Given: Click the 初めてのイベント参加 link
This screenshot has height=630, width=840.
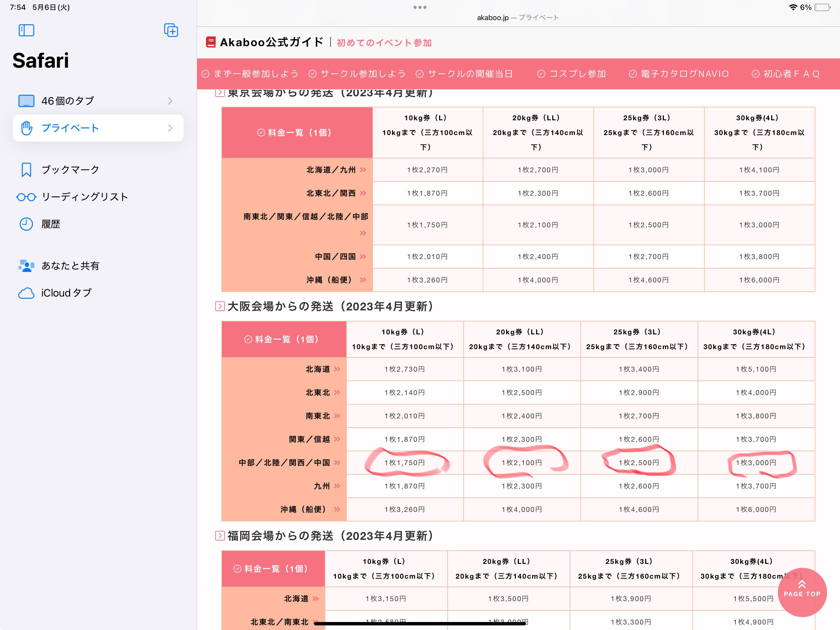Looking at the screenshot, I should [x=384, y=42].
